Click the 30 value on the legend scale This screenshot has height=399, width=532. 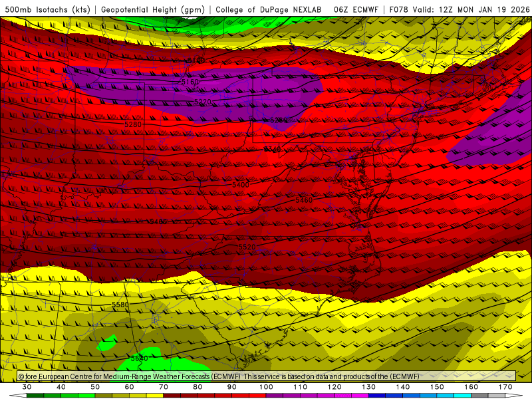[x=27, y=387]
